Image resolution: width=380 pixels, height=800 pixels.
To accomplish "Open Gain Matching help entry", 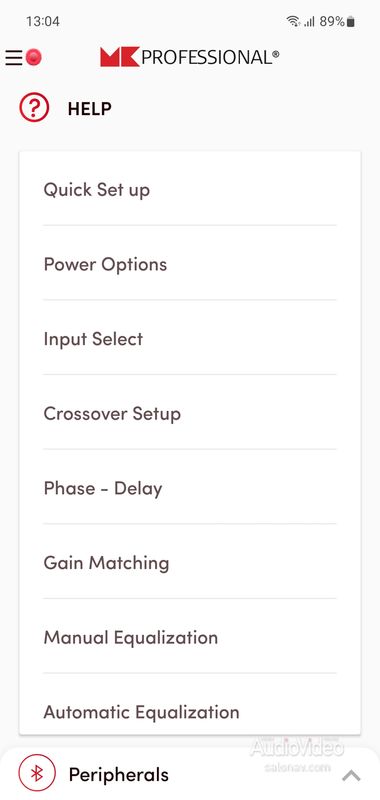I will click(x=190, y=563).
